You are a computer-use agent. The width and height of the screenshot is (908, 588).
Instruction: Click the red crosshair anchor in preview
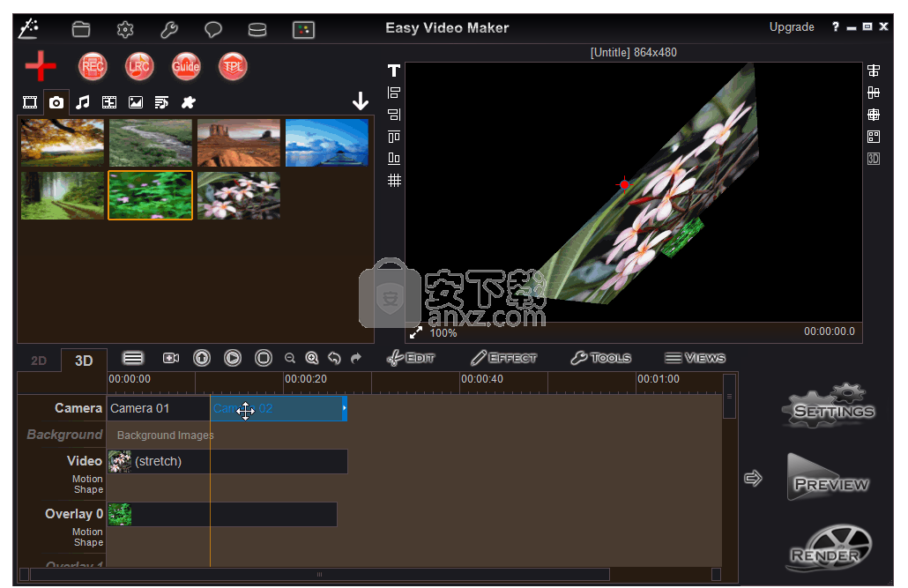click(624, 185)
